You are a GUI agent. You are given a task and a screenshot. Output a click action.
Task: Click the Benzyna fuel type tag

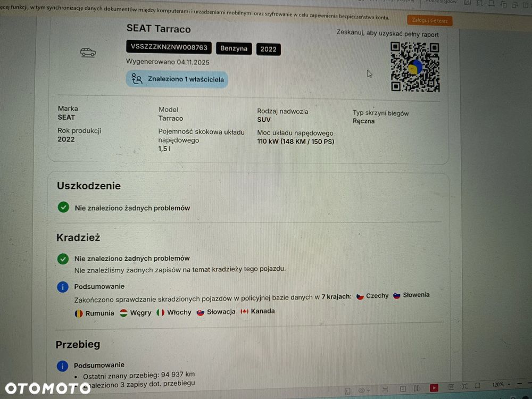pos(234,48)
